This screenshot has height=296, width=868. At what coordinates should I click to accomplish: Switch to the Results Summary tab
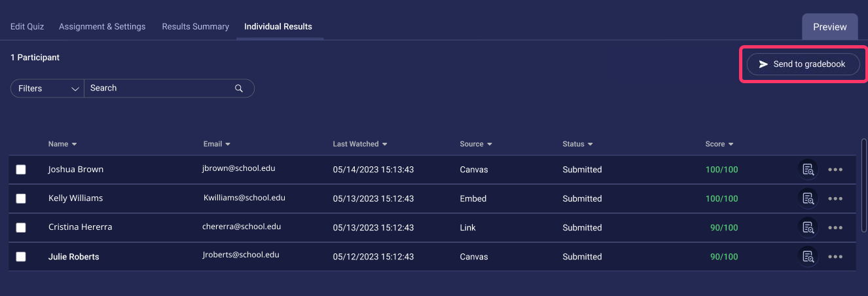pos(195,27)
